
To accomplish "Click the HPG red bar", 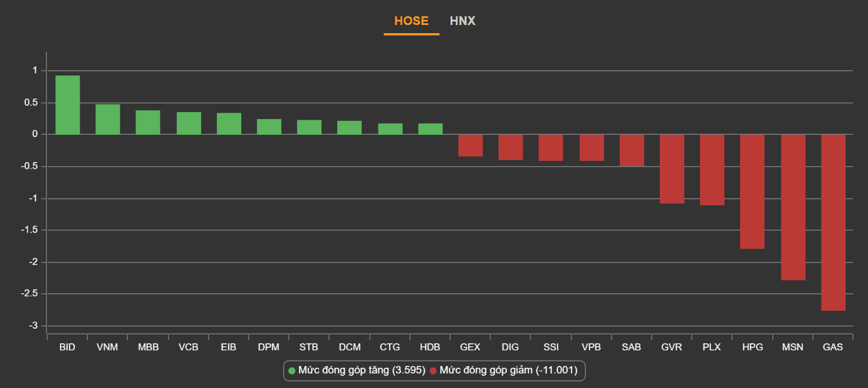I will point(752,192).
